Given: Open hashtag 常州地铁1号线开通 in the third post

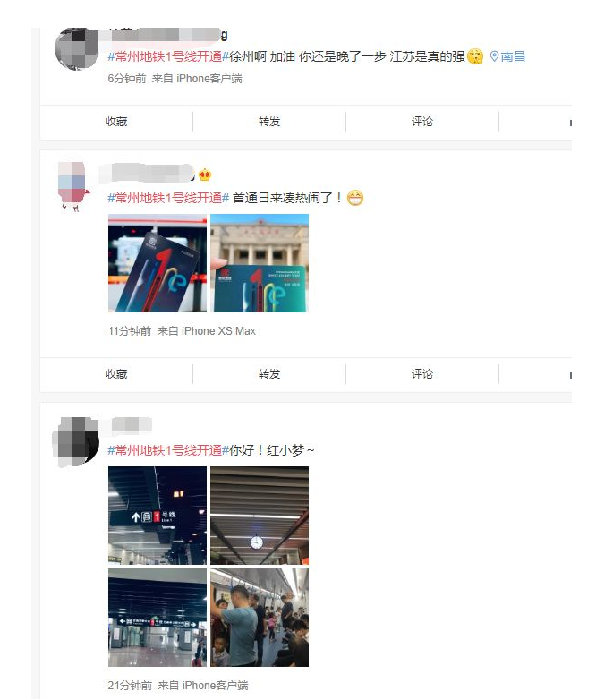Looking at the screenshot, I should [x=168, y=450].
